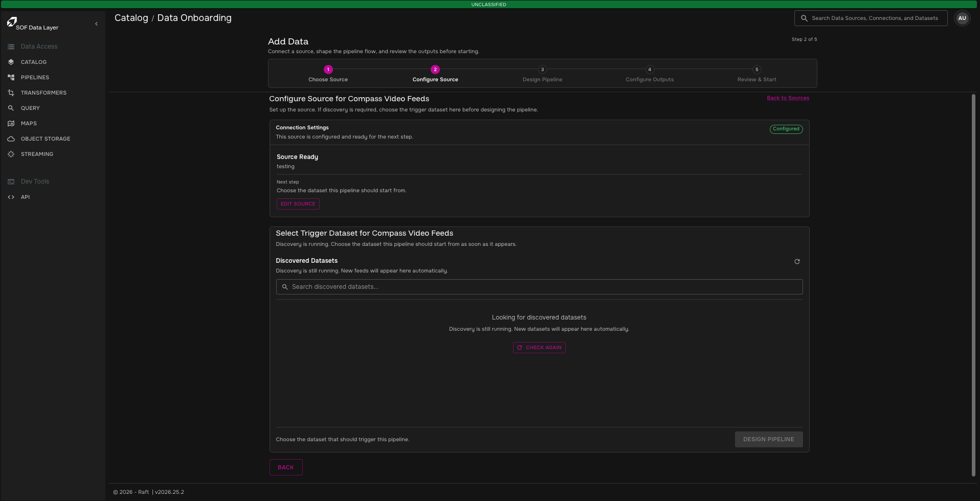Refresh discovered datasets with the reload icon

(797, 262)
